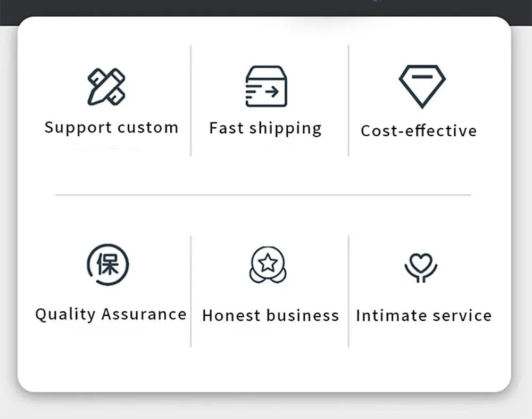The width and height of the screenshot is (532, 419).
Task: Click divider between Fast shipping and Cost-effective
Action: [348, 100]
